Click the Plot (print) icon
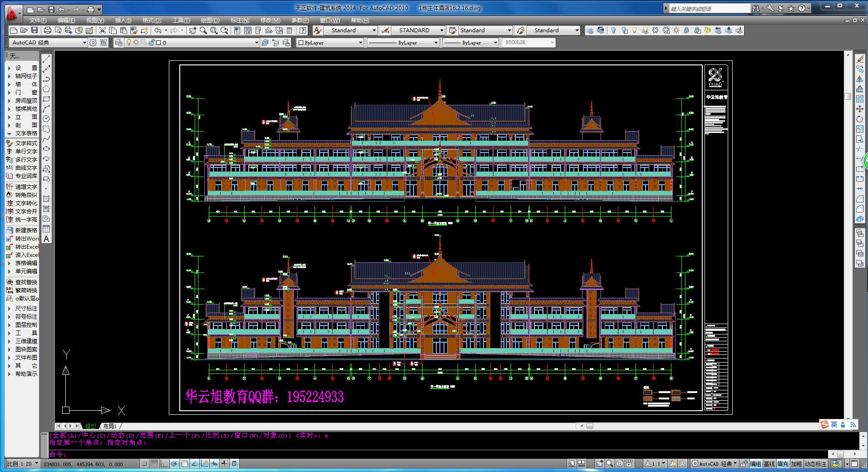 48,30
